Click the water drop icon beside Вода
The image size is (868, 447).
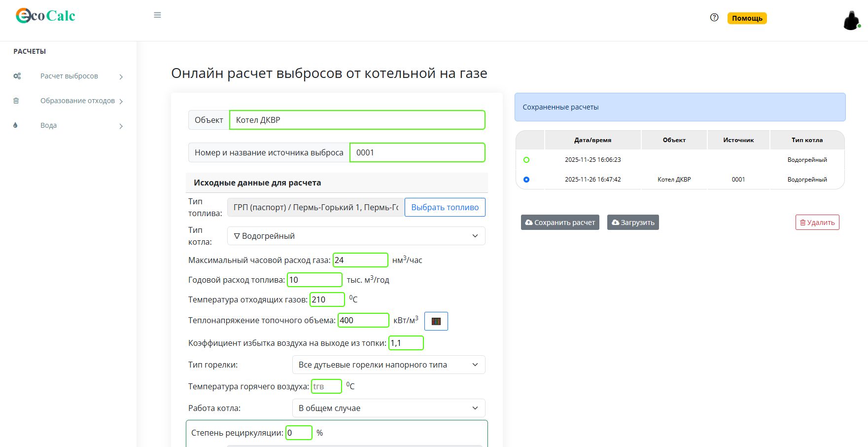[x=16, y=125]
